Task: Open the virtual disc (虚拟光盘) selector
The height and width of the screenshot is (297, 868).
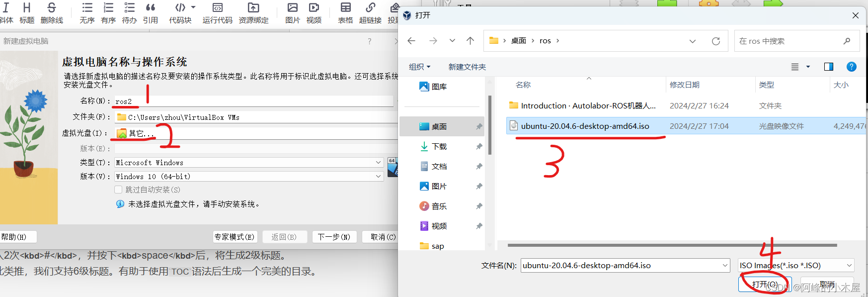Action: [x=256, y=133]
